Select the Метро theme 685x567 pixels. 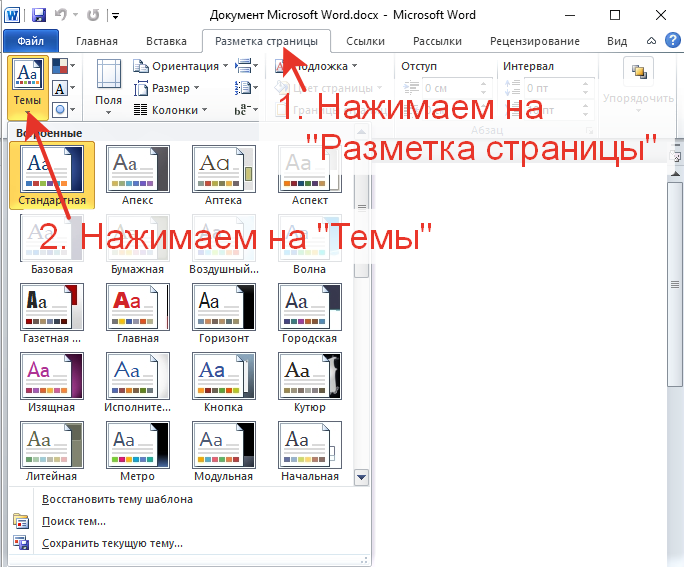[x=138, y=451]
